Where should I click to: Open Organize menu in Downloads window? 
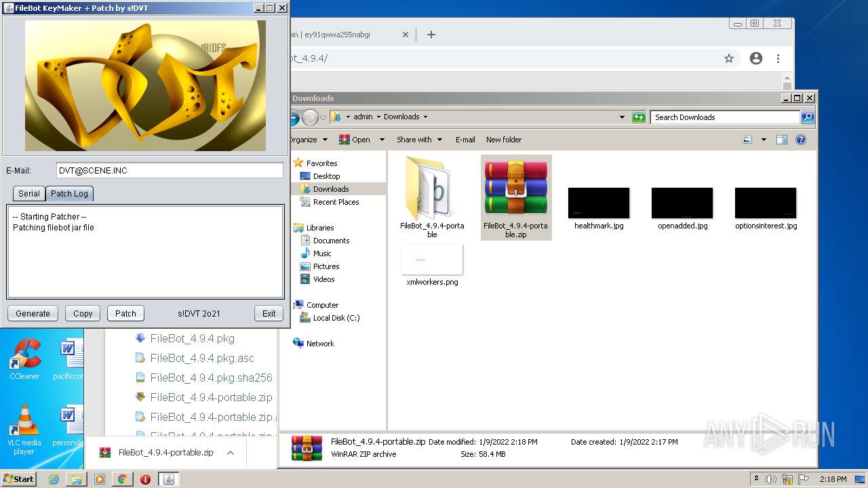(308, 140)
